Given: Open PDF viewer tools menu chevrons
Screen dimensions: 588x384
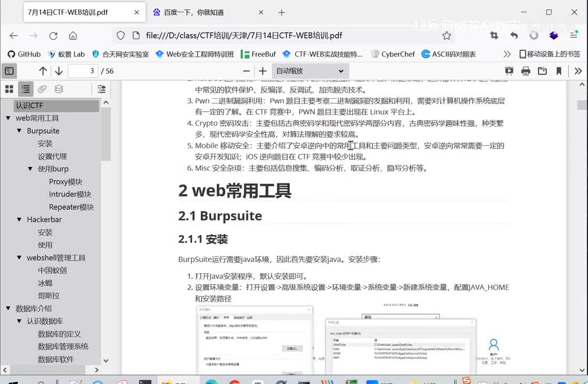Looking at the screenshot, I should 578,71.
